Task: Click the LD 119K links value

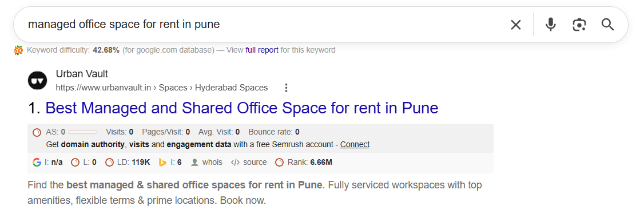Action: coord(141,162)
